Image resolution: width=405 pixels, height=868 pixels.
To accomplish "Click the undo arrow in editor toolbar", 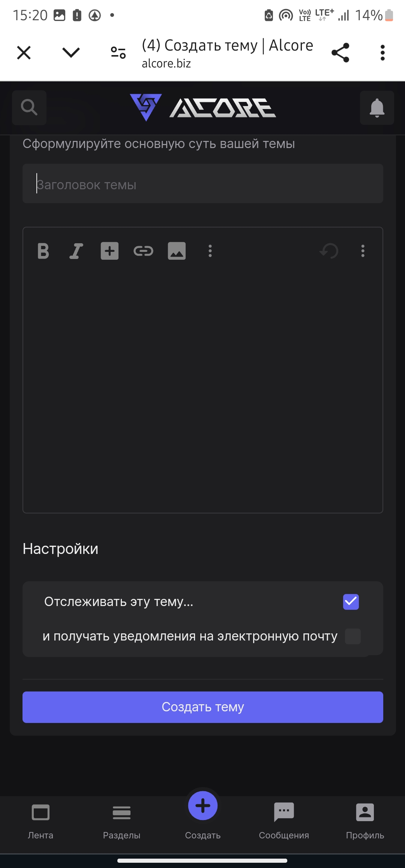I will 329,251.
